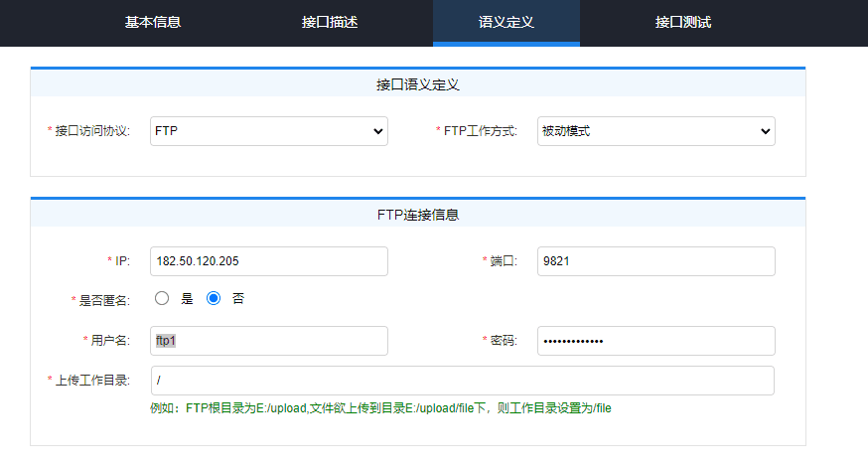Go to the 接口测试 tab
Screen dimensions: 868x469
point(682,22)
